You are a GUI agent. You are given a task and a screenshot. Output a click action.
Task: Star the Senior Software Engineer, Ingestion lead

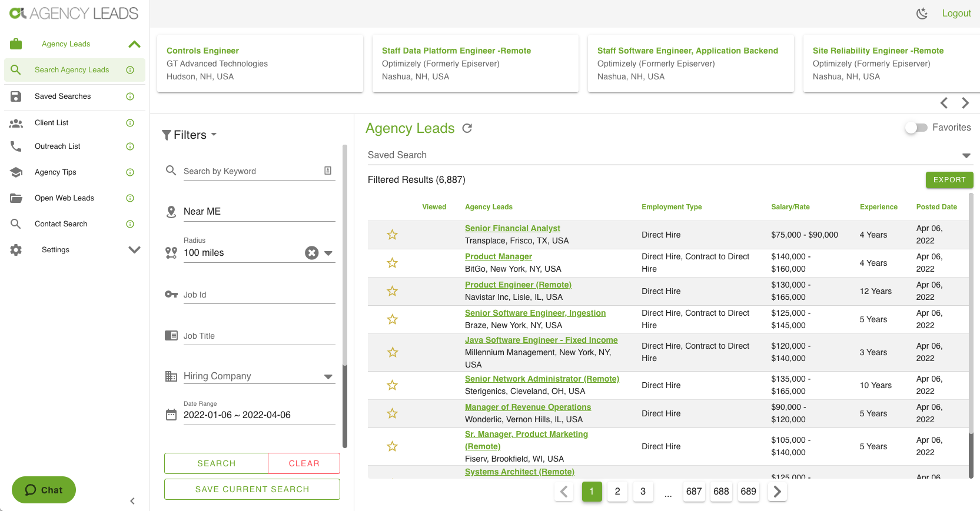392,319
